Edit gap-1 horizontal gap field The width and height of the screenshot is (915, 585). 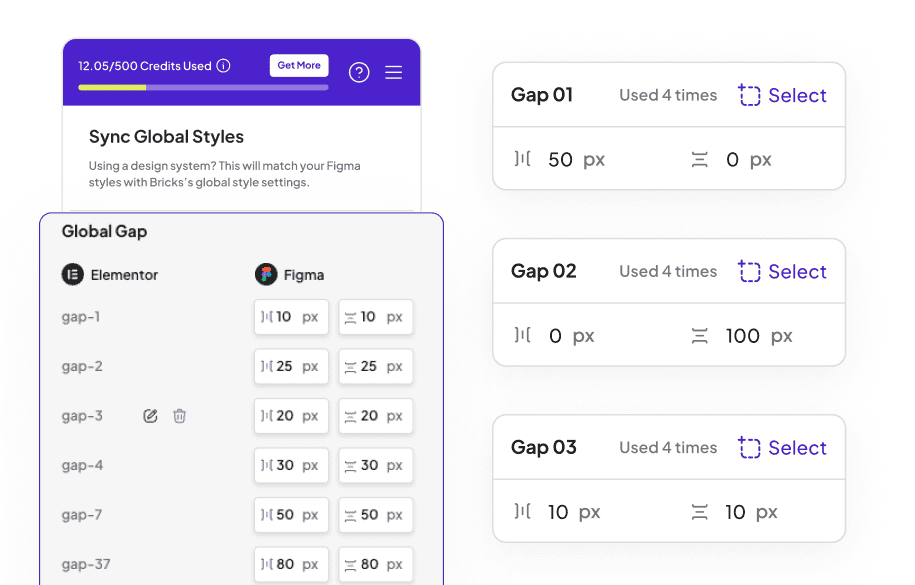[x=291, y=317]
